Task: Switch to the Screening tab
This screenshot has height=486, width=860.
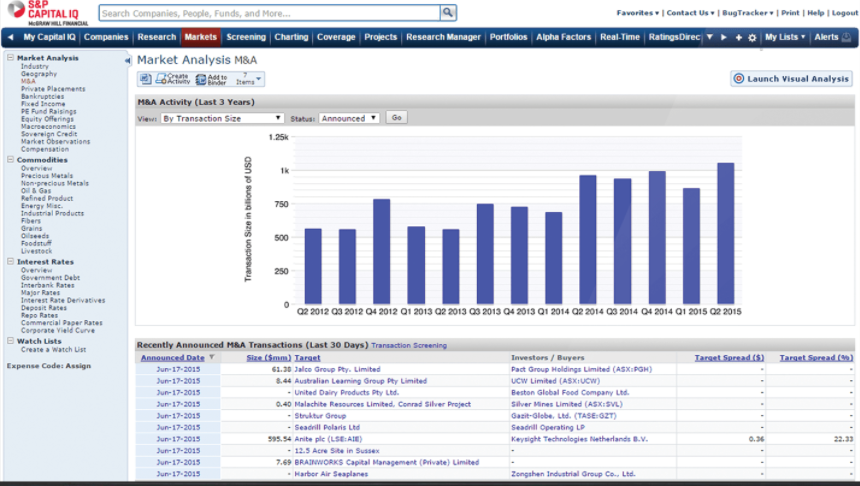Action: pos(246,37)
